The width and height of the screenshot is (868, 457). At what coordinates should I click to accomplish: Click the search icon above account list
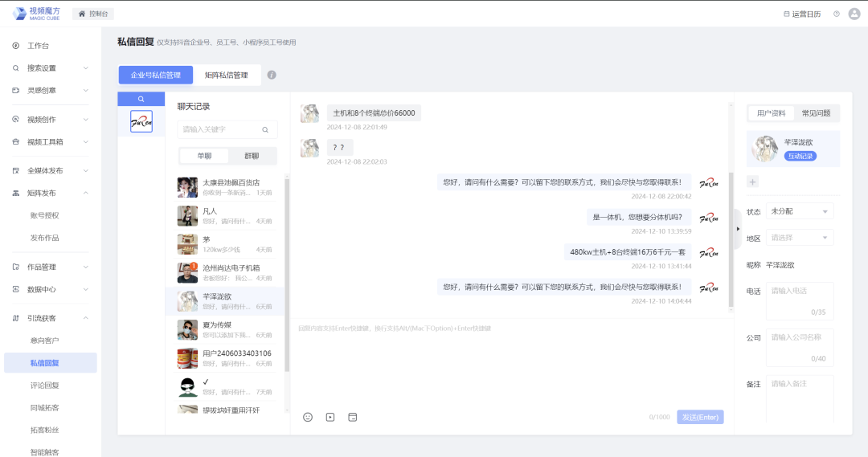pyautogui.click(x=141, y=99)
